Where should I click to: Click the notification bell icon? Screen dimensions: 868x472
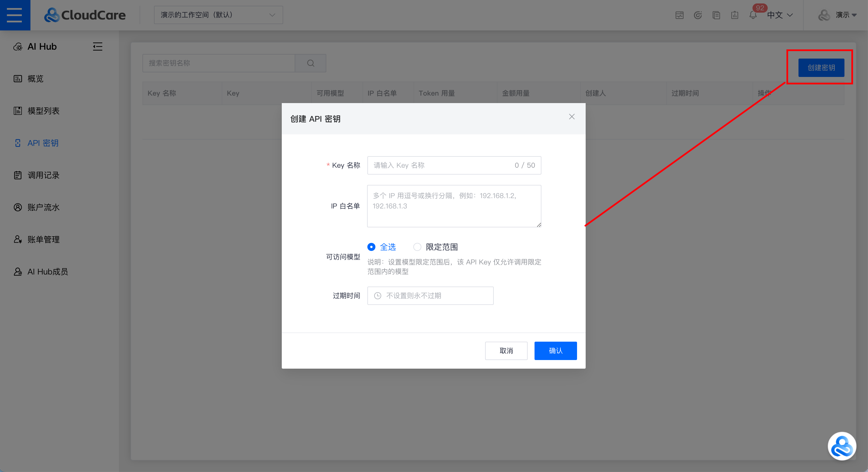click(753, 15)
